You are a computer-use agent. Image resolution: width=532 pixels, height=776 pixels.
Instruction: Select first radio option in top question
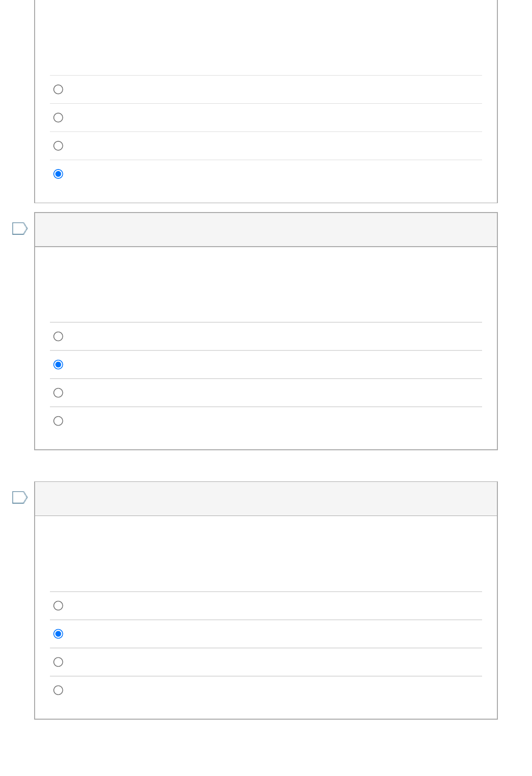(x=58, y=89)
